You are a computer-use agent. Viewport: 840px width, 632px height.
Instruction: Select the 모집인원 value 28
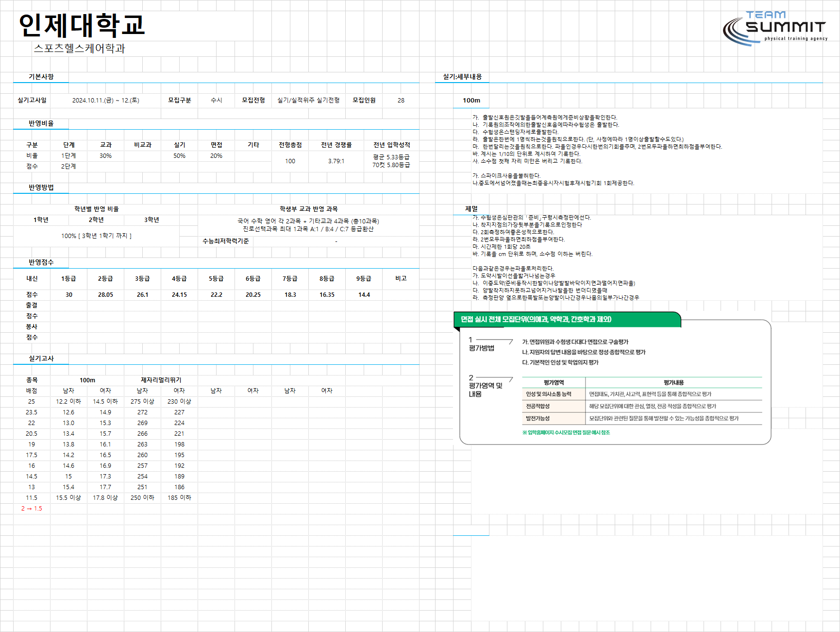click(x=401, y=100)
